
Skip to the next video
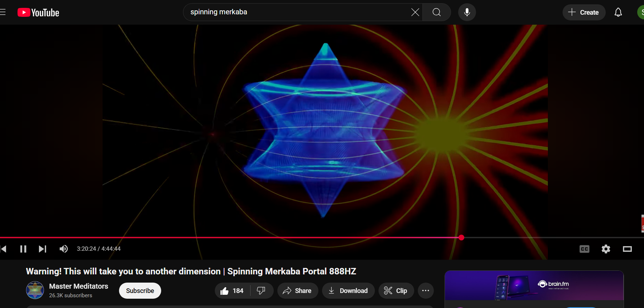[x=43, y=249]
